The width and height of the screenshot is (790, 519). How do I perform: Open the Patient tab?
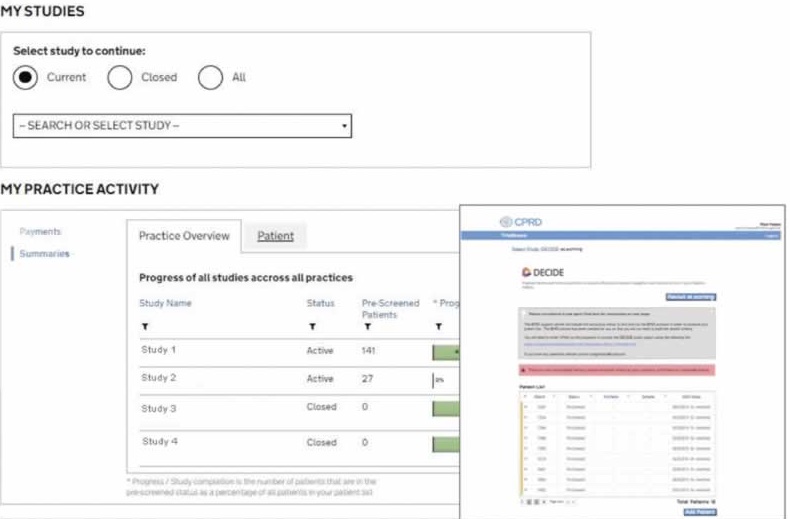pos(275,236)
